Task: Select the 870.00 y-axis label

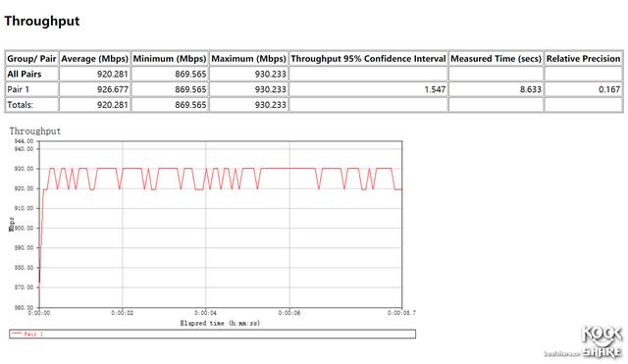Action: tap(24, 287)
